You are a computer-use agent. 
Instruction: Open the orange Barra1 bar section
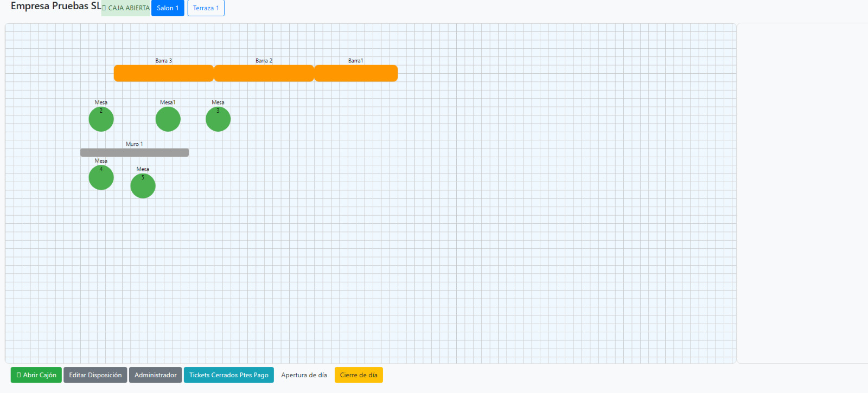click(x=356, y=73)
